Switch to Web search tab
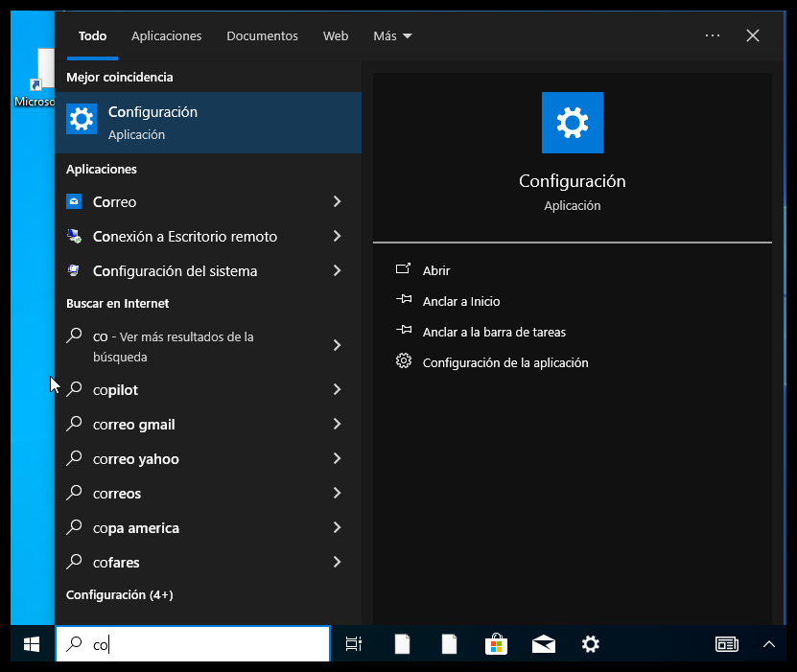Image resolution: width=797 pixels, height=672 pixels. click(336, 36)
